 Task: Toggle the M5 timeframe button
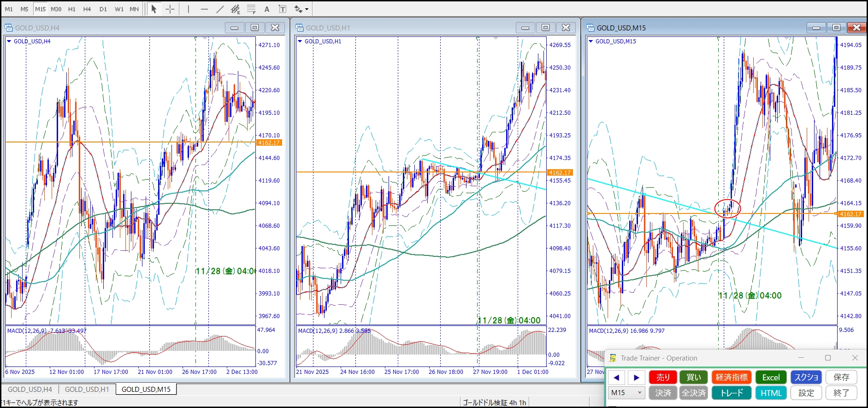pyautogui.click(x=24, y=9)
